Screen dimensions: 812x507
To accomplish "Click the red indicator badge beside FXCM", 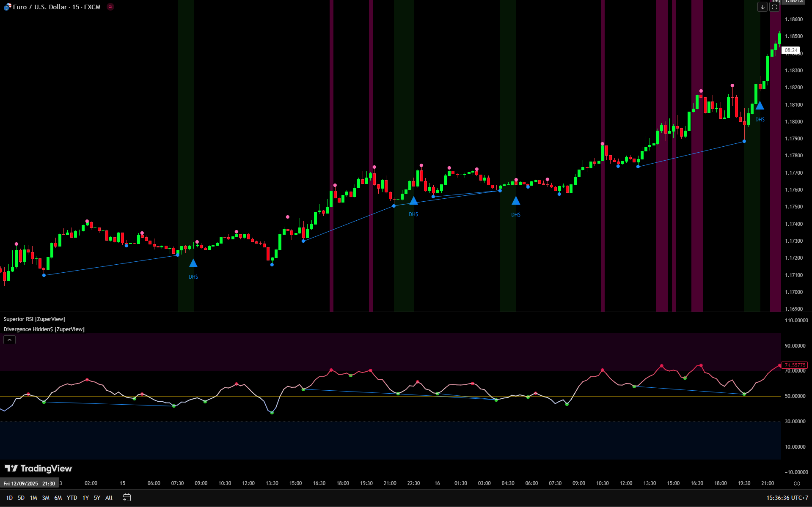I will [x=110, y=7].
